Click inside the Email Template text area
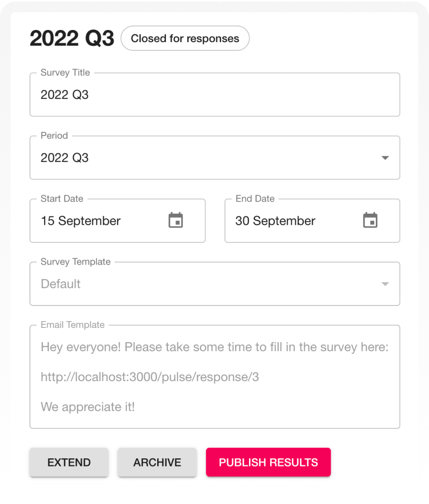 pos(215,377)
